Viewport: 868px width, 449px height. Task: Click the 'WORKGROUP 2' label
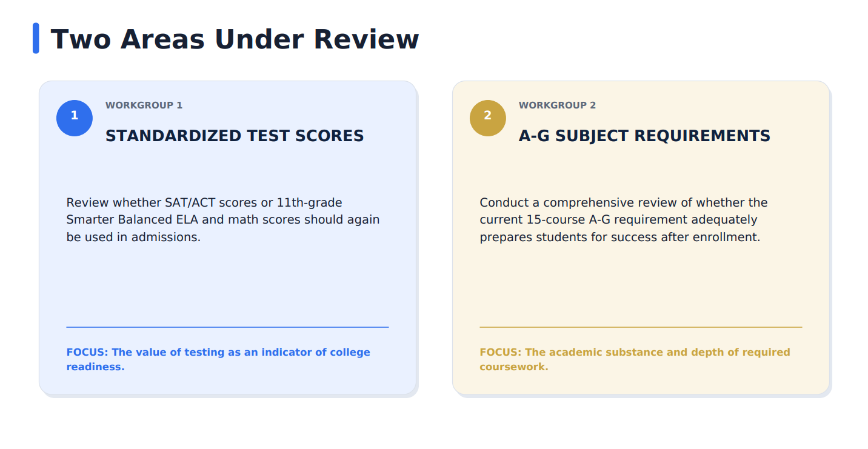(557, 105)
